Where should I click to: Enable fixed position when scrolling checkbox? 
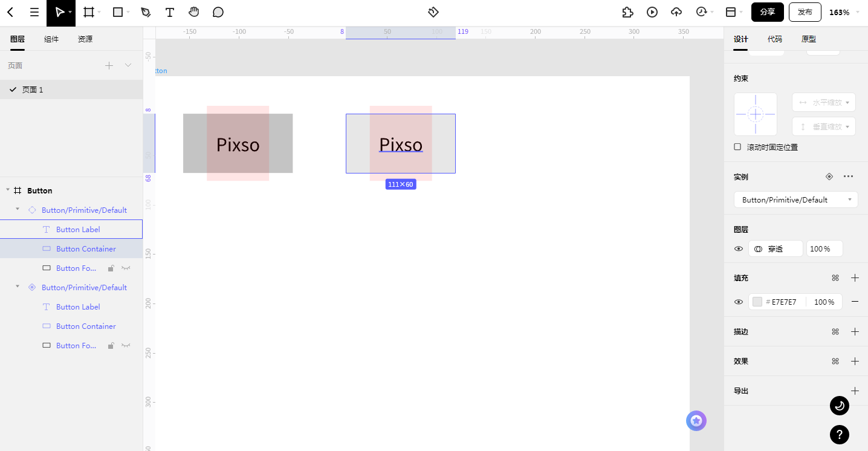[x=737, y=147]
